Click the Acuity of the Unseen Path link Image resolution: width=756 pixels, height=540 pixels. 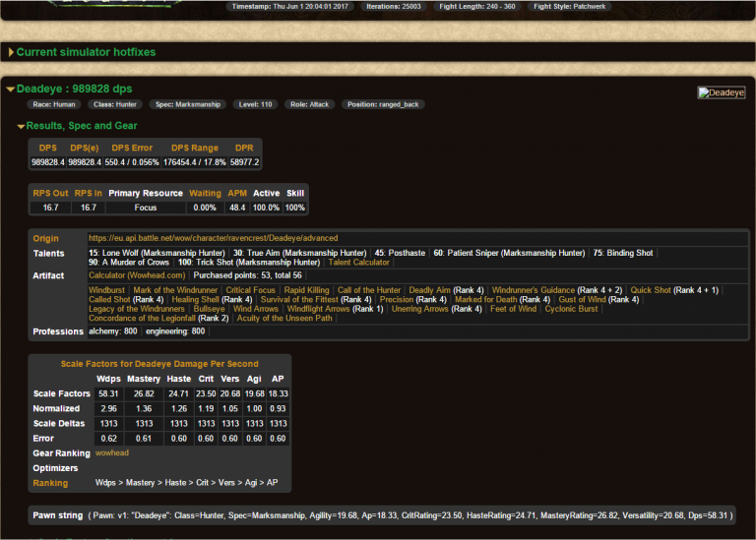[284, 319]
